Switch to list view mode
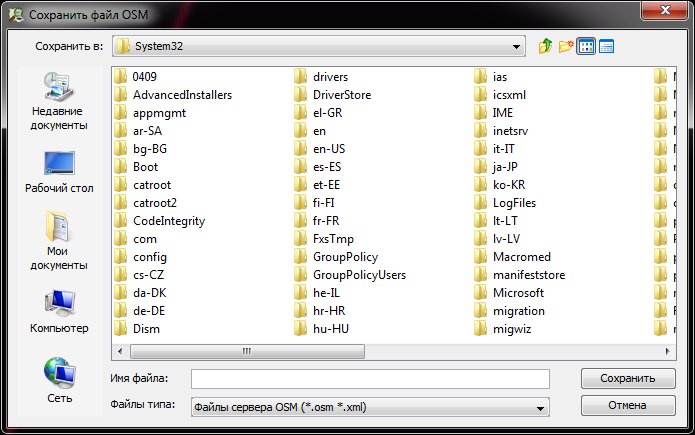Screen dimensions: 695x435 [586, 46]
